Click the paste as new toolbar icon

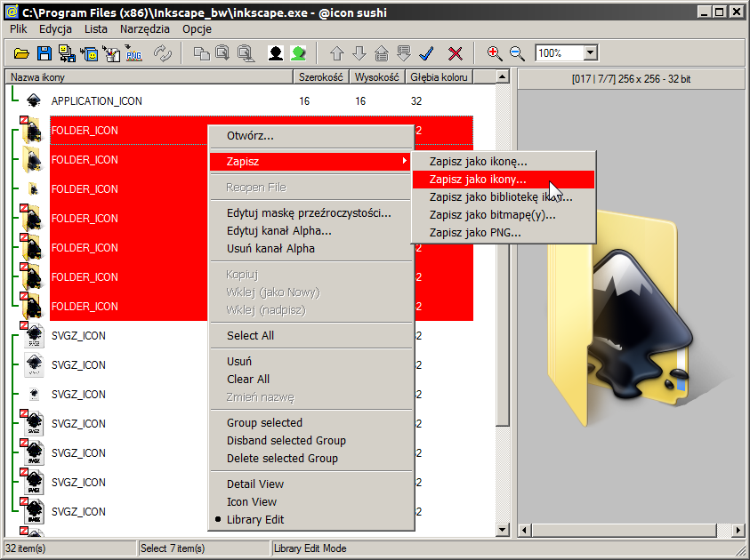[223, 53]
